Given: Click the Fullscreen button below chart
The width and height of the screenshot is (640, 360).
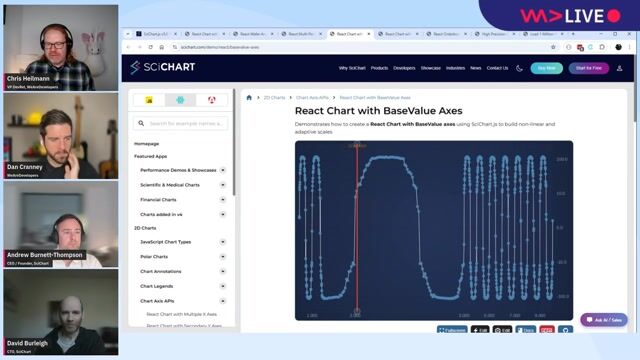Looking at the screenshot, I should tap(452, 330).
